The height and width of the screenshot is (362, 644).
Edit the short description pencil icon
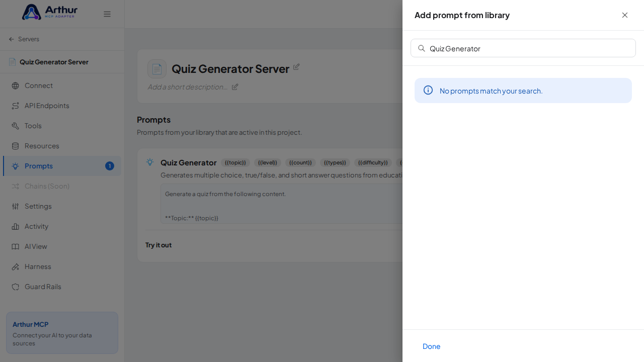click(235, 86)
